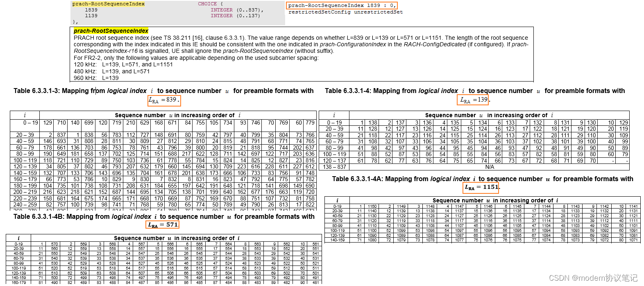Click row '100-119' in the L=571 table

pyautogui.click(x=163, y=268)
